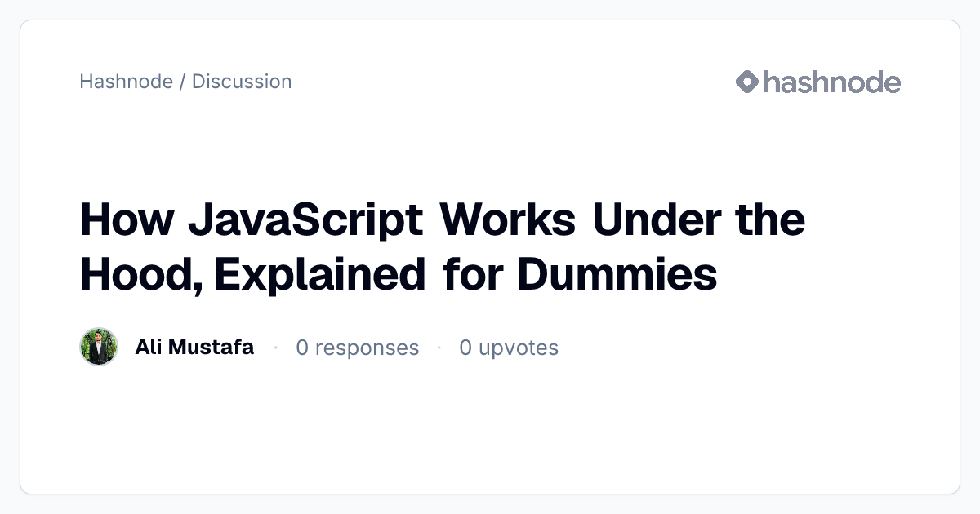The height and width of the screenshot is (514, 980).
Task: Select the Hashnode breadcrumb link
Action: pyautogui.click(x=127, y=82)
